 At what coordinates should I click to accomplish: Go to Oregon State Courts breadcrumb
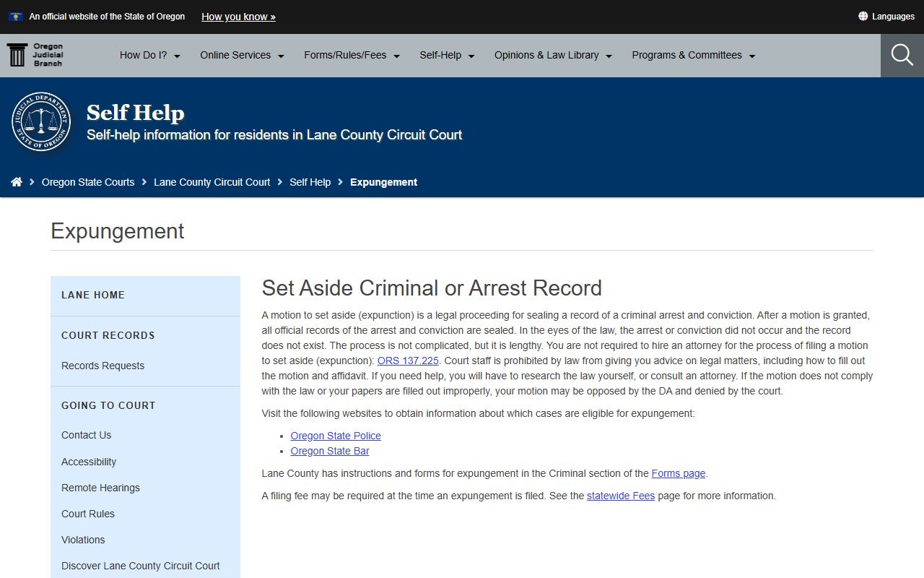click(88, 182)
